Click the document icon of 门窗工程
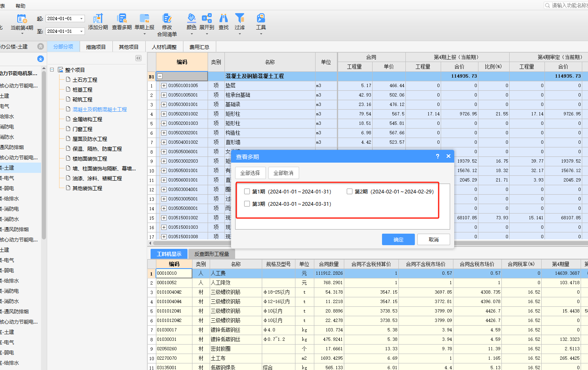The image size is (588, 370). click(x=69, y=129)
